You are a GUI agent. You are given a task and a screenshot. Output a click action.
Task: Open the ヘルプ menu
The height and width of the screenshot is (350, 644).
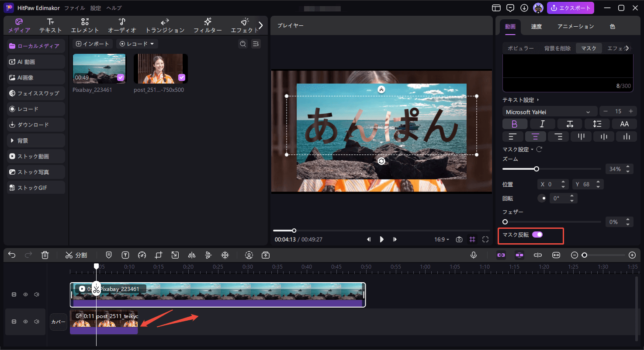pos(114,8)
